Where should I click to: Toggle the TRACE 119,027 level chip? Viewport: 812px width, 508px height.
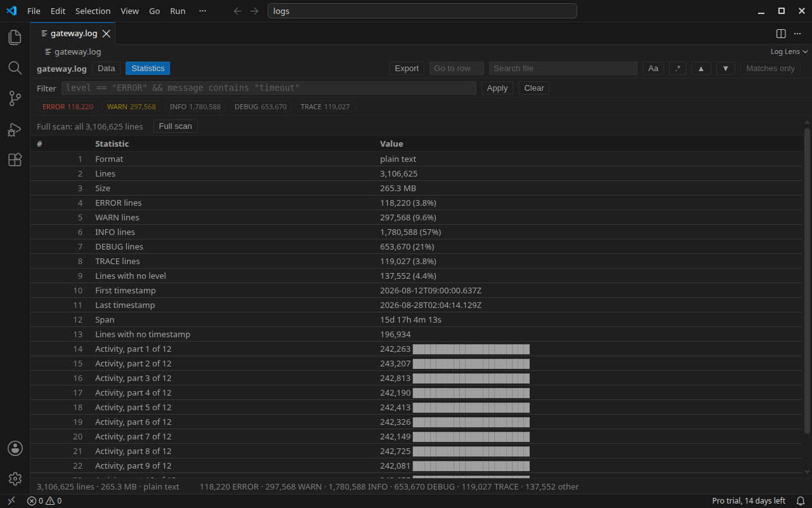(x=325, y=107)
